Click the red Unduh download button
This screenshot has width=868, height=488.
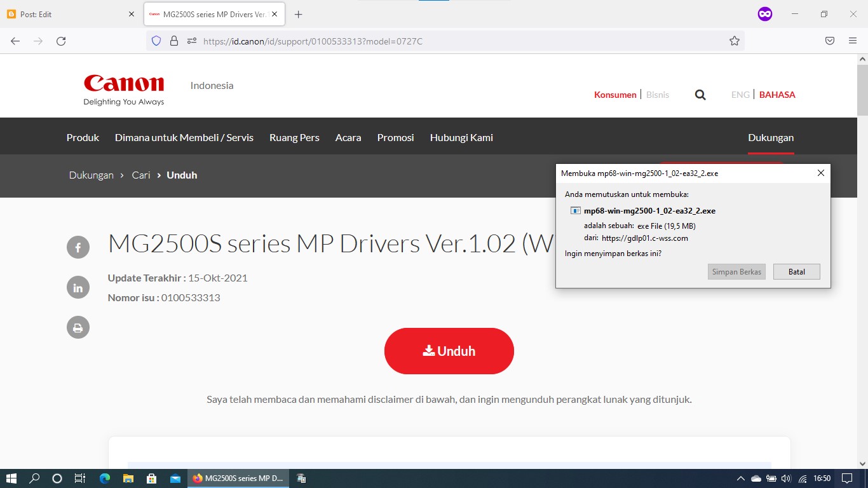[x=449, y=350]
